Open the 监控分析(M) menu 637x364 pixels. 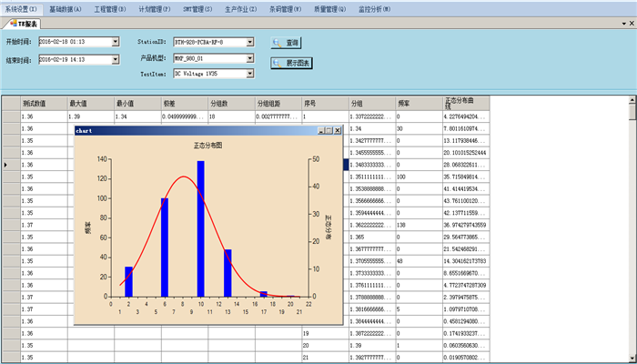[375, 9]
